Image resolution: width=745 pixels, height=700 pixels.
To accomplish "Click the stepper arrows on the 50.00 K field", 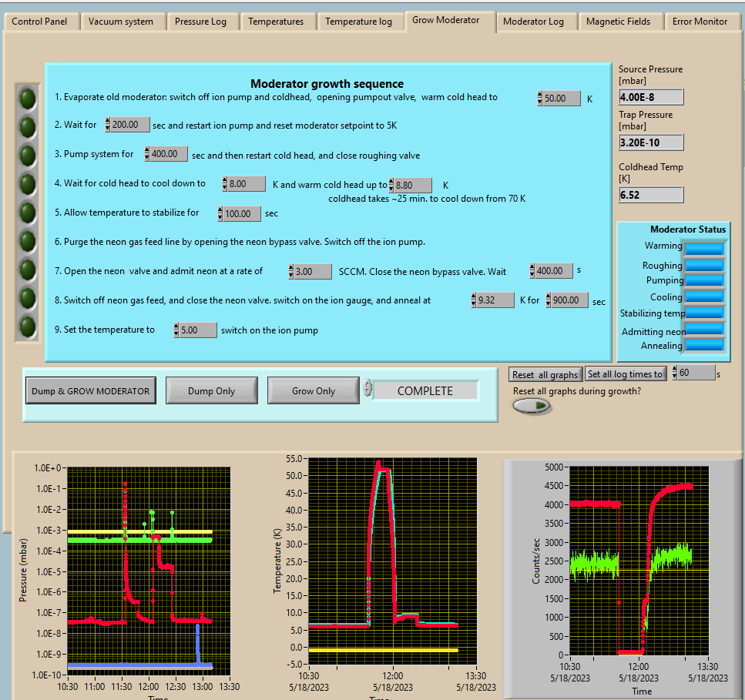I will (x=541, y=99).
